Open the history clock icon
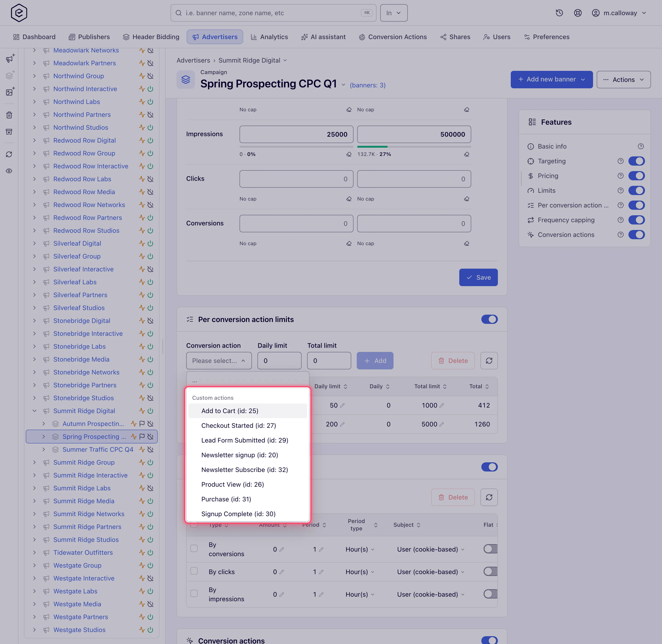 tap(559, 13)
